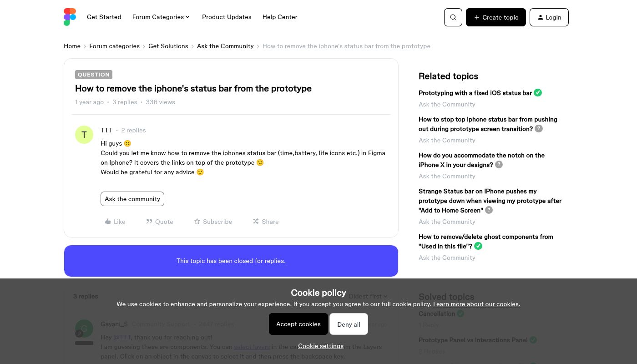637x364 pixels.
Task: Click the Like thumbs-up icon
Action: tap(108, 222)
